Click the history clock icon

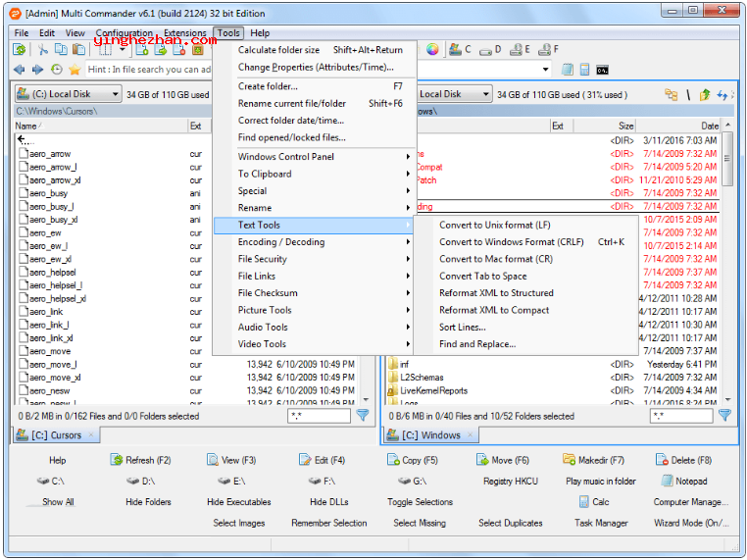(x=56, y=70)
